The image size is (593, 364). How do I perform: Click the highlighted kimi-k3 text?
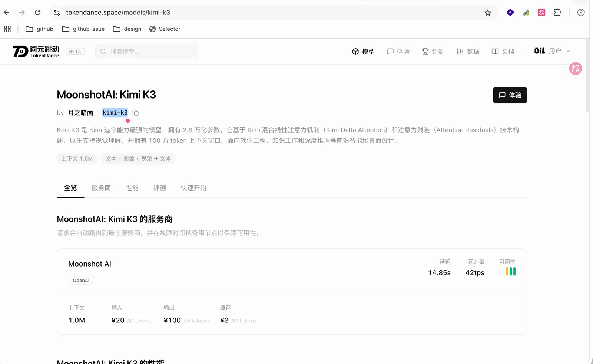pos(115,113)
